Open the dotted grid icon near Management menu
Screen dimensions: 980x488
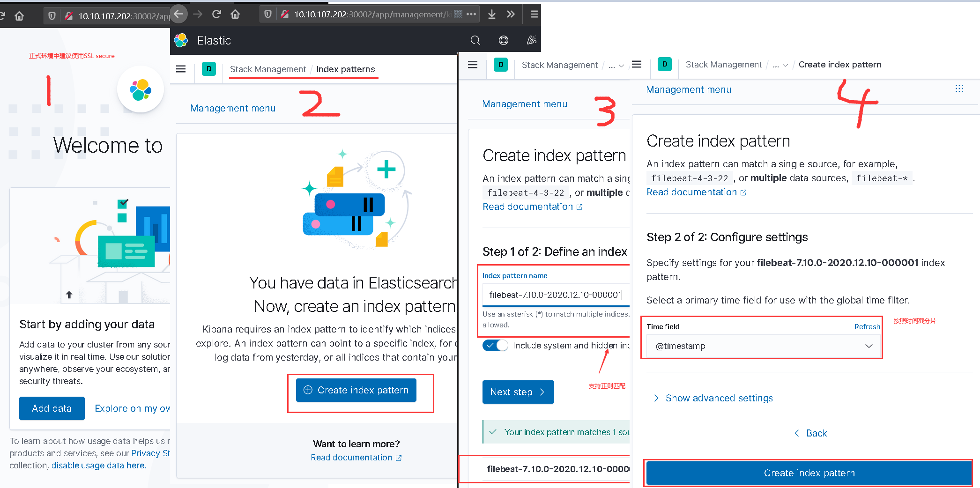coord(959,89)
